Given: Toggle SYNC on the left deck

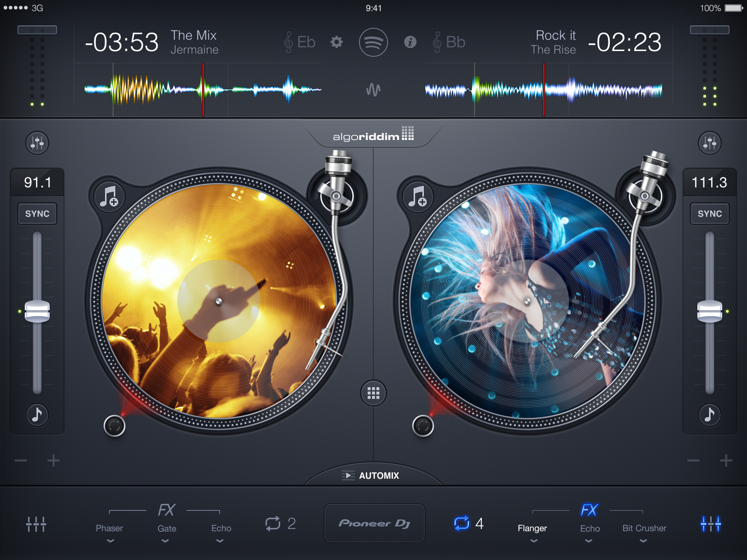Looking at the screenshot, I should pos(37,214).
